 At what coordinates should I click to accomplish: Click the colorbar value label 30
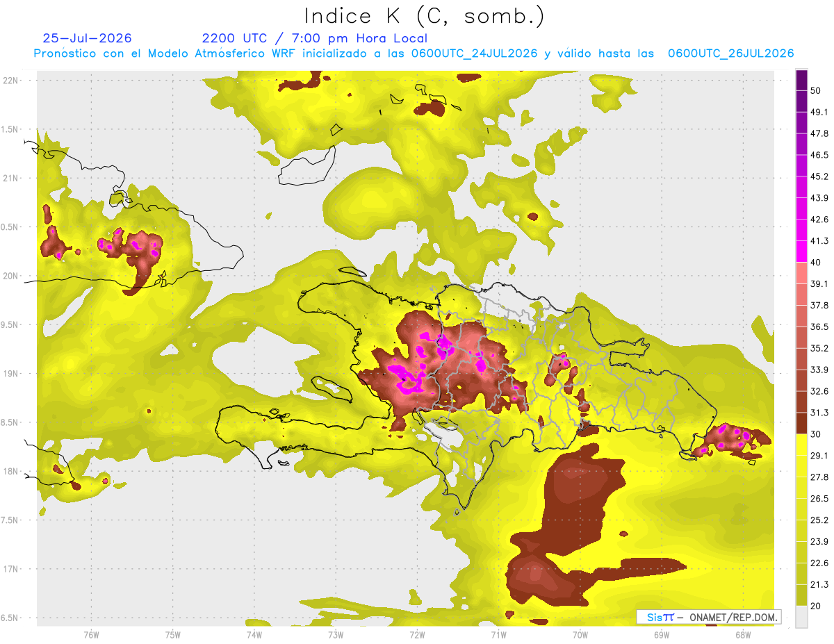pyautogui.click(x=817, y=434)
